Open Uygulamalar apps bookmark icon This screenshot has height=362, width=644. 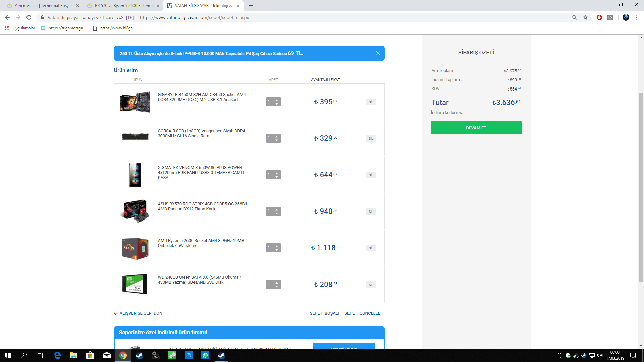point(7,28)
